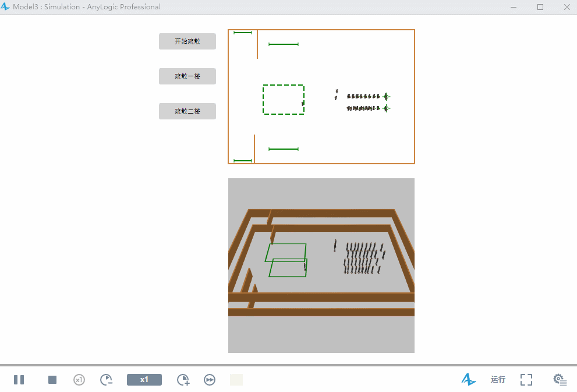Viewport: 577px width, 392px height.
Task: Click the AnyLogic icon in the title bar
Action: coord(5,6)
